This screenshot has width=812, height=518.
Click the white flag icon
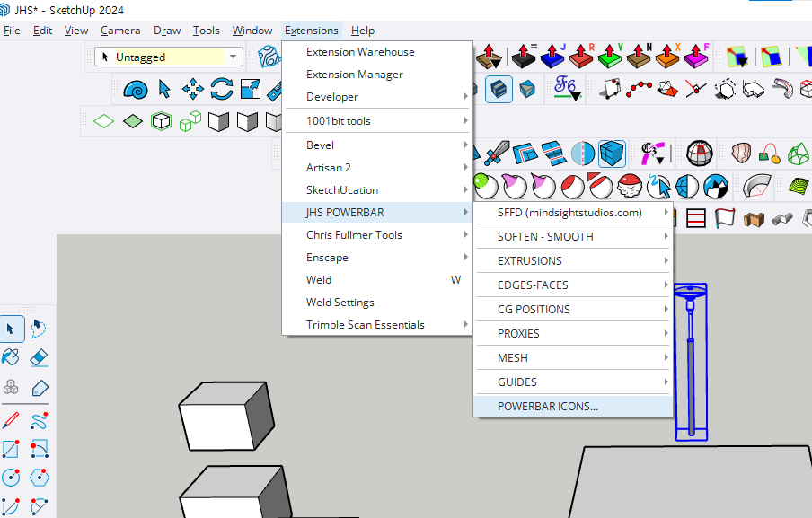pos(725,218)
